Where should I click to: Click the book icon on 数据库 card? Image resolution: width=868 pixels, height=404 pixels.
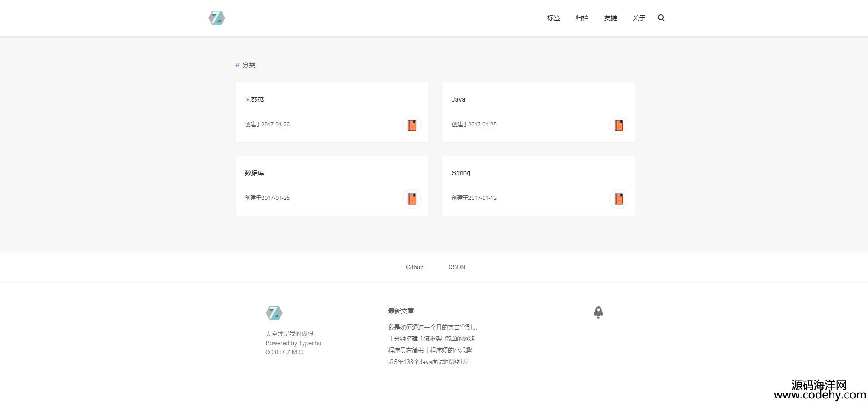pyautogui.click(x=412, y=199)
